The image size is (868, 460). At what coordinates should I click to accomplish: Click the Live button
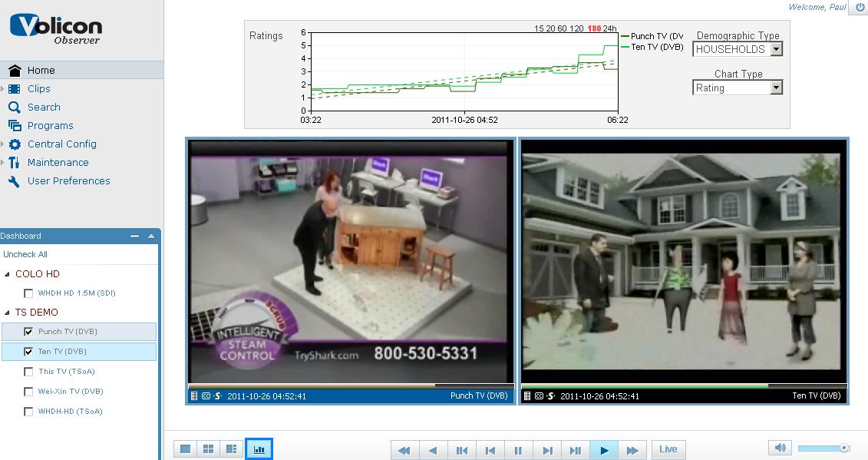pos(668,449)
